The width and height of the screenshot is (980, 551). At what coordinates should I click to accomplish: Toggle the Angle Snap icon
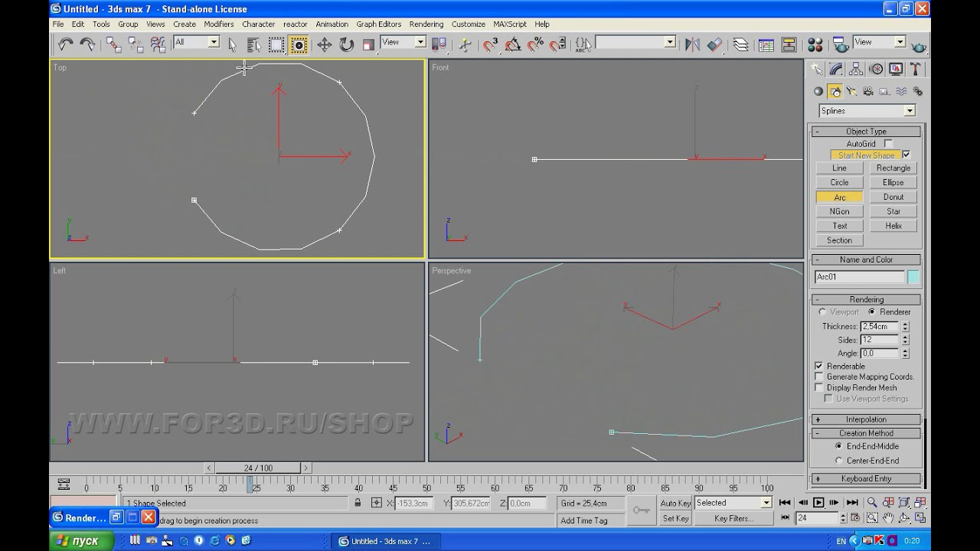[513, 44]
